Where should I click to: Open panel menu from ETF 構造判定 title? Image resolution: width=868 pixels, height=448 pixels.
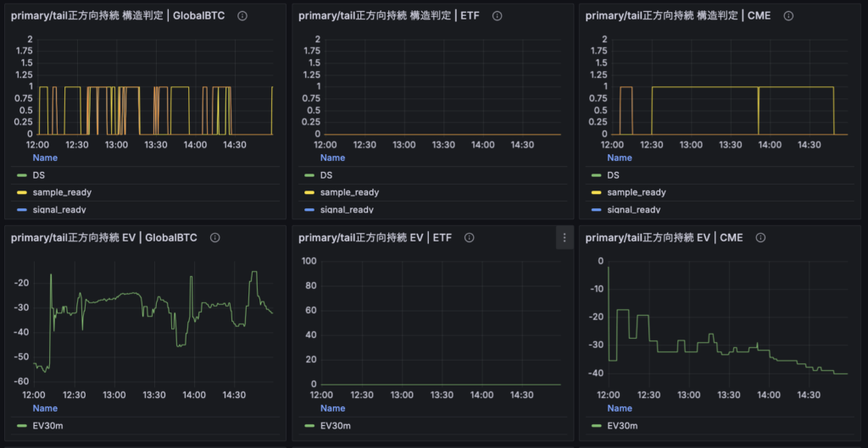[388, 16]
